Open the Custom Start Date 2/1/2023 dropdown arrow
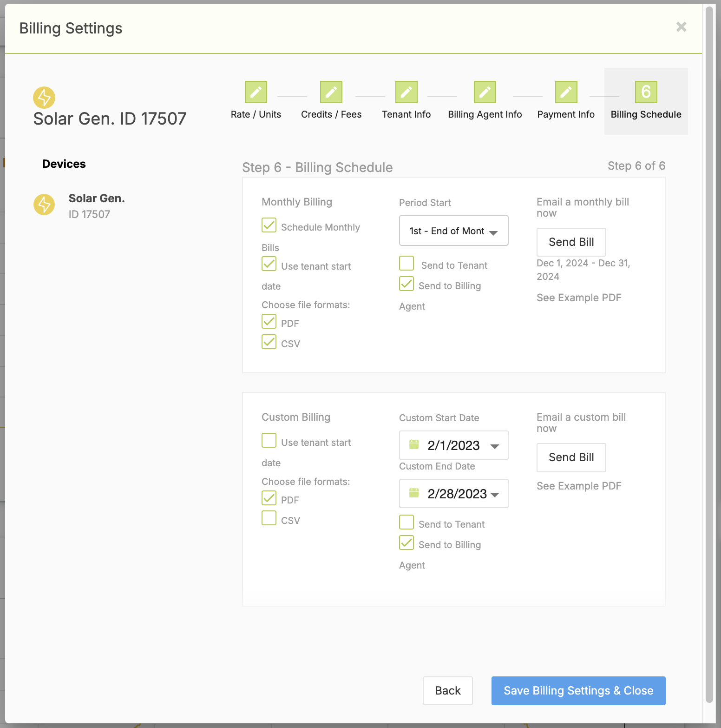The width and height of the screenshot is (721, 728). tap(495, 446)
